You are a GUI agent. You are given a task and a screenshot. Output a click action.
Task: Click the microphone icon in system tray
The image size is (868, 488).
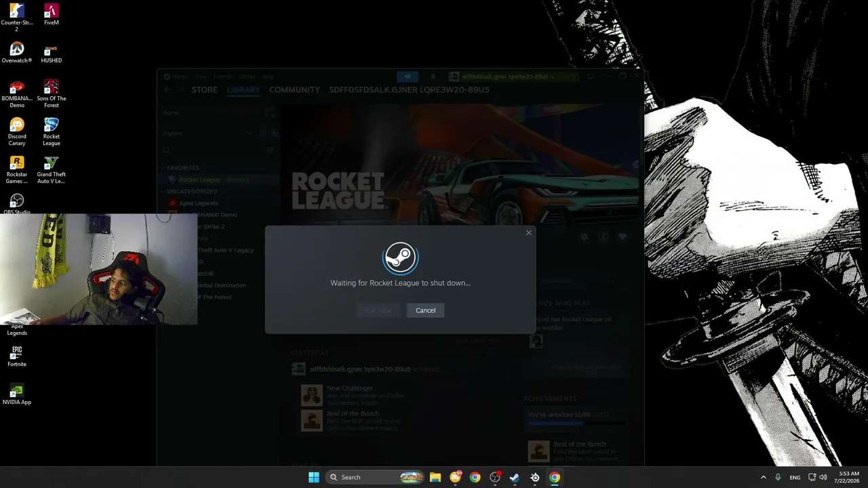pyautogui.click(x=778, y=477)
